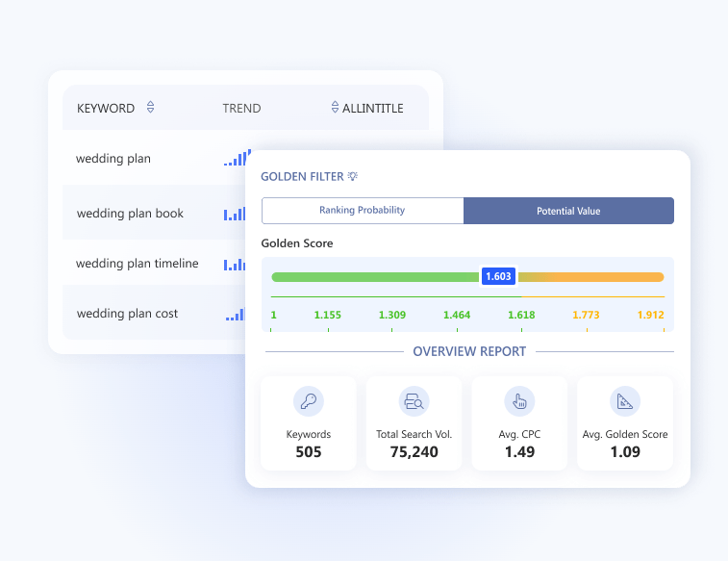The image size is (728, 561).
Task: Click the orange section of Golden Score slider
Action: (x=590, y=277)
